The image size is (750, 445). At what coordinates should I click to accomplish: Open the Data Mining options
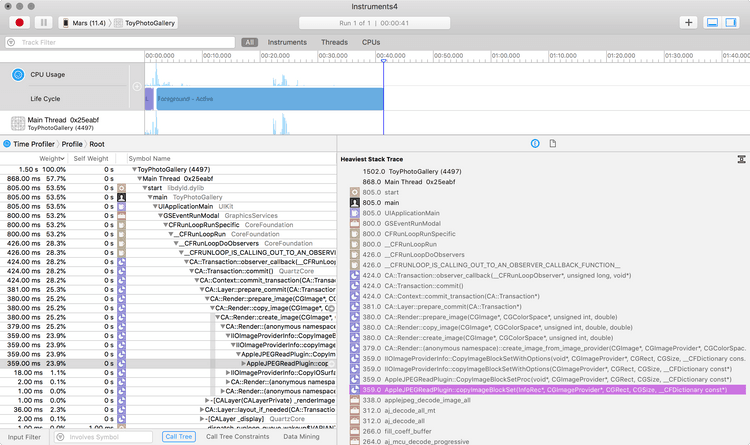[301, 437]
